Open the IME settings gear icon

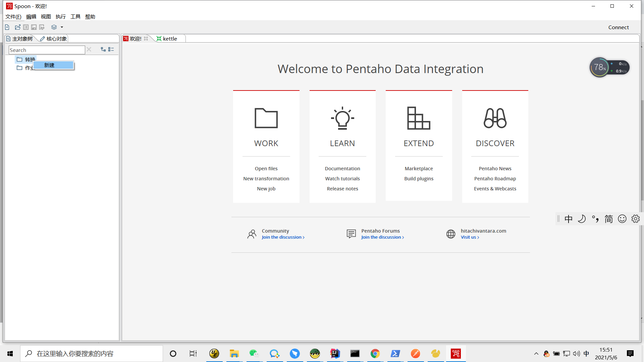[635, 219]
